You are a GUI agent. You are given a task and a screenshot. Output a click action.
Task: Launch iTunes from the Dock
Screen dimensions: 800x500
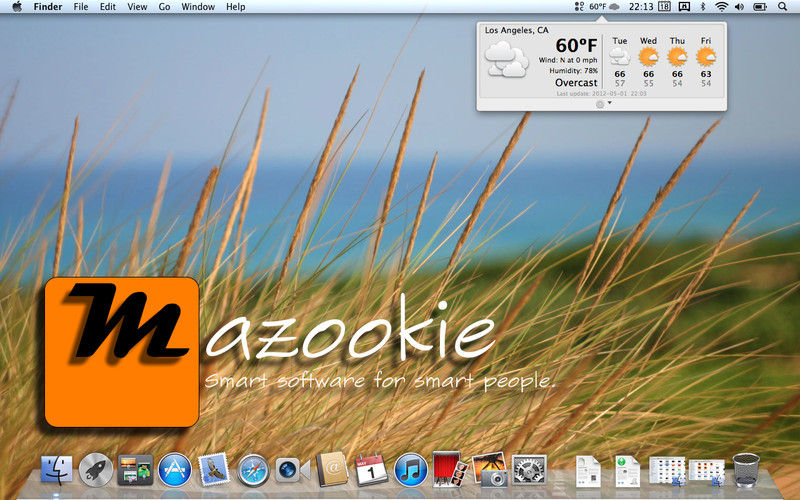[411, 470]
